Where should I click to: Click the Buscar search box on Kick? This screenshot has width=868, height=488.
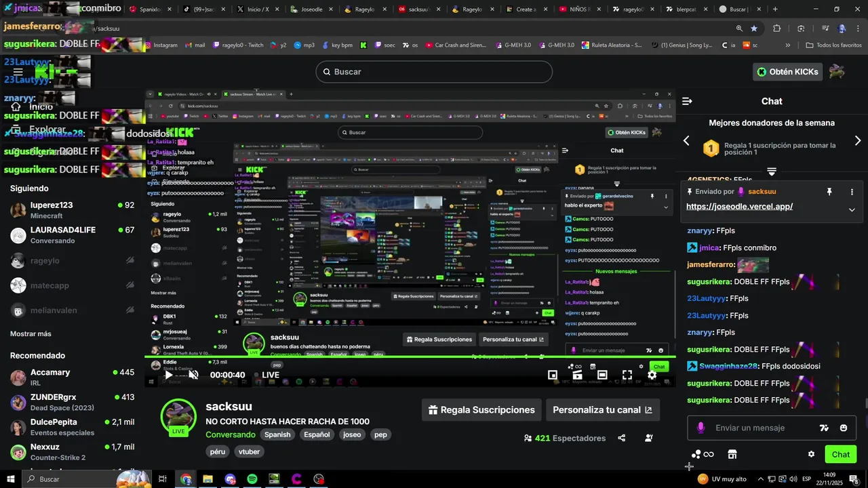point(434,72)
